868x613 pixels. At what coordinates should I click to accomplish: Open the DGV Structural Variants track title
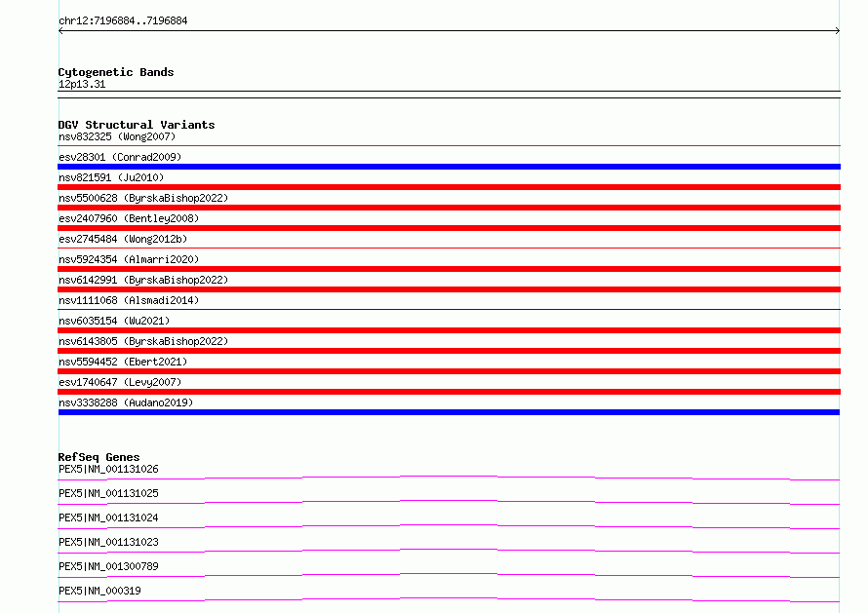137,125
